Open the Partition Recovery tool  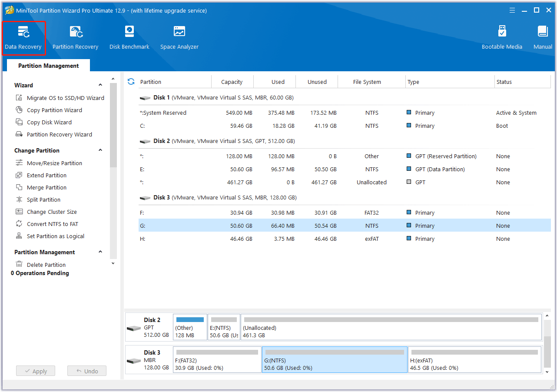coord(75,38)
